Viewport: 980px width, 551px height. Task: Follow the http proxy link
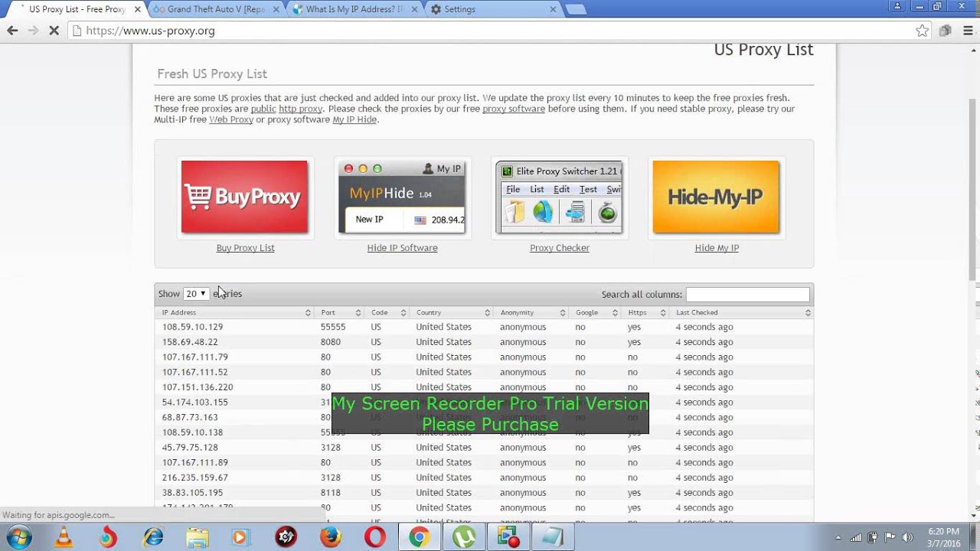pyautogui.click(x=300, y=109)
